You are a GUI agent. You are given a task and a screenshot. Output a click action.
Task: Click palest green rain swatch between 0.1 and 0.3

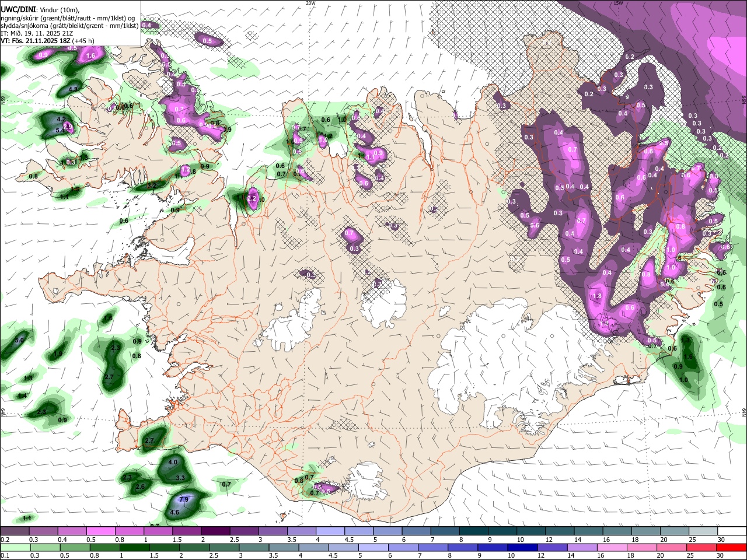click(15, 547)
